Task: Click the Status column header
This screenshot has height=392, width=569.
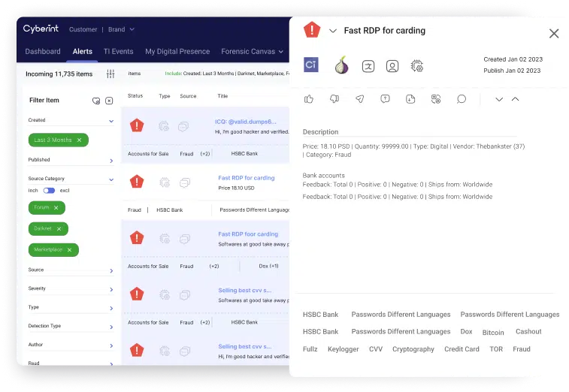Action: (x=135, y=95)
